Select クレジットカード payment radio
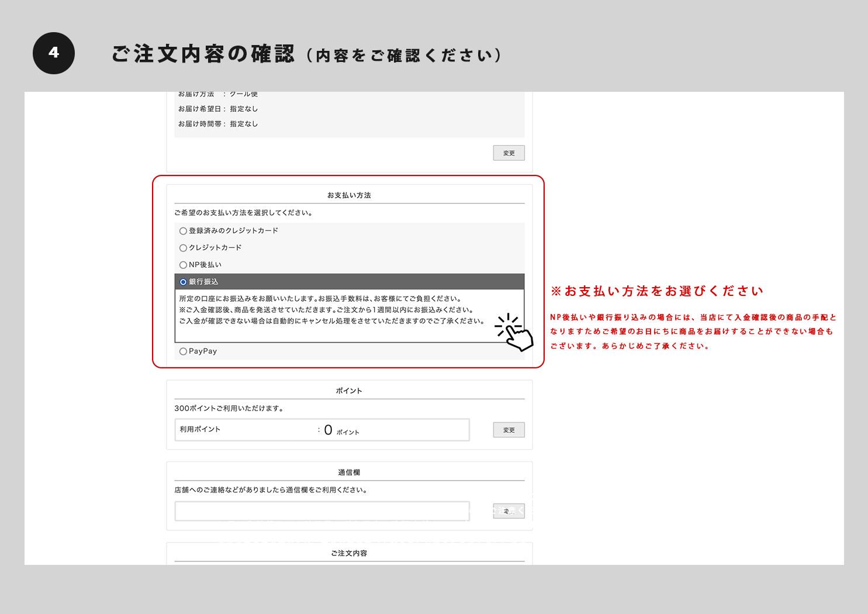This screenshot has height=614, width=868. (x=183, y=248)
